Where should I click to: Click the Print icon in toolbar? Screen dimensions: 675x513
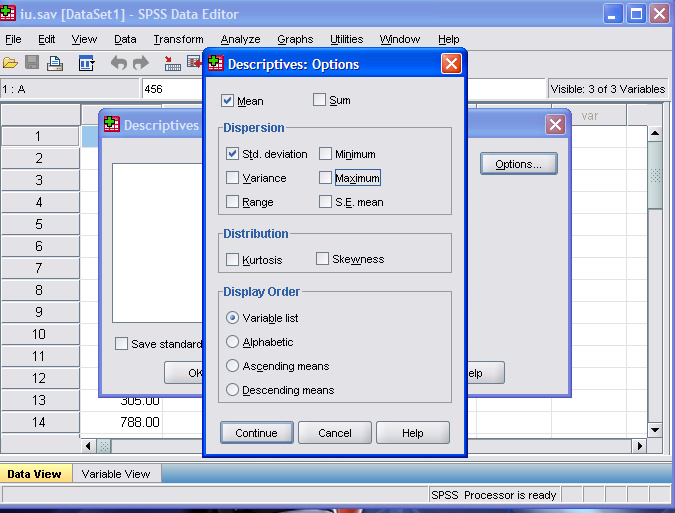click(x=55, y=63)
